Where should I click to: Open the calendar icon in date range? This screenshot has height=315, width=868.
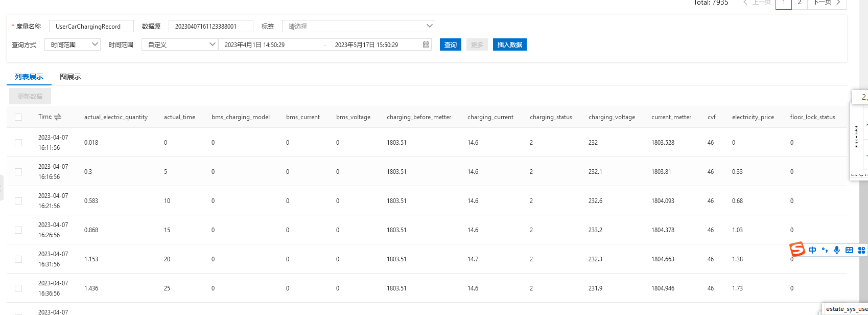pos(426,44)
